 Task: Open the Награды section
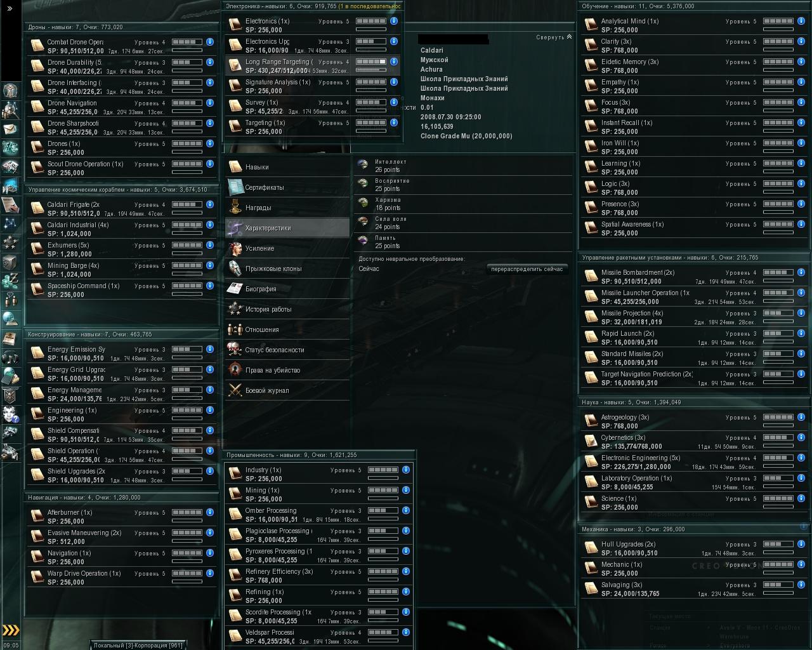pyautogui.click(x=287, y=208)
